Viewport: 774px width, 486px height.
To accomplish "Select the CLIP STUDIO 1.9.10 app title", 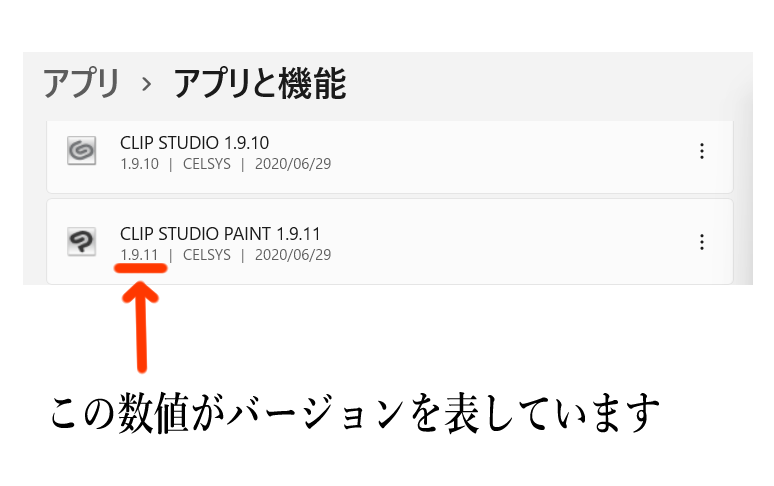I will (x=194, y=143).
